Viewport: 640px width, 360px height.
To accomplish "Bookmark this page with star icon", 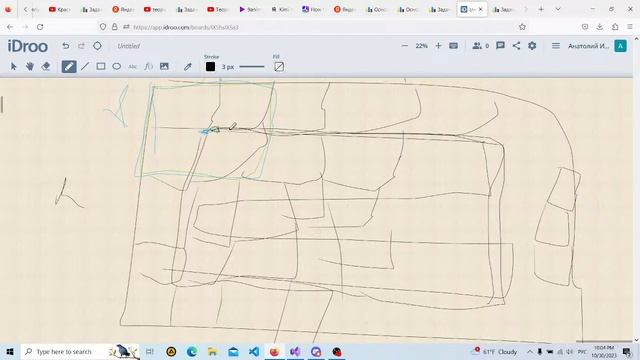I will point(522,27).
